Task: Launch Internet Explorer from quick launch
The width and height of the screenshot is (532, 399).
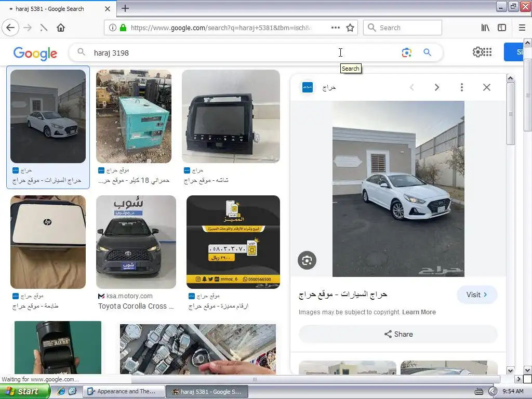Action: [x=61, y=392]
